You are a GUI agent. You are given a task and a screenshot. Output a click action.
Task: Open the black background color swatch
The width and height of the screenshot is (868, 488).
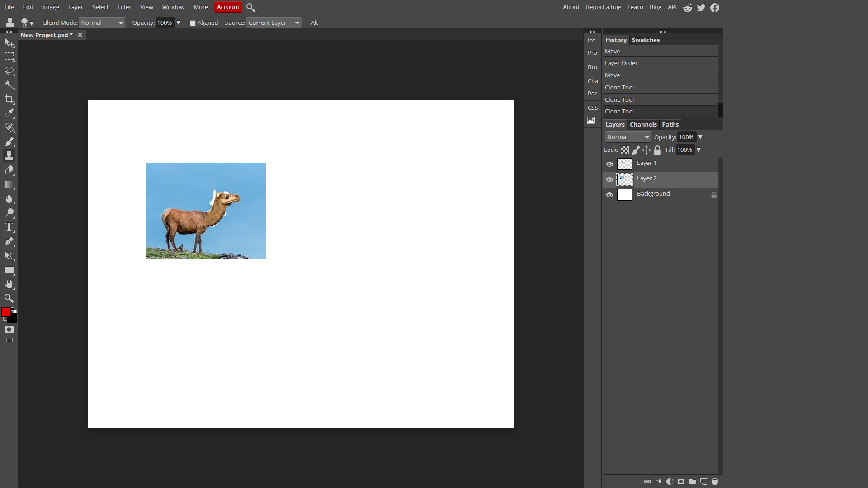[13, 319]
